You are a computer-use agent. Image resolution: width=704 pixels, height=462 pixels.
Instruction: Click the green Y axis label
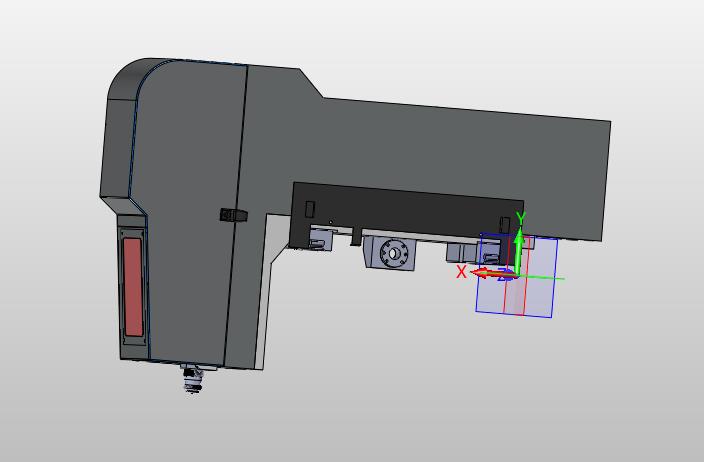(x=520, y=218)
